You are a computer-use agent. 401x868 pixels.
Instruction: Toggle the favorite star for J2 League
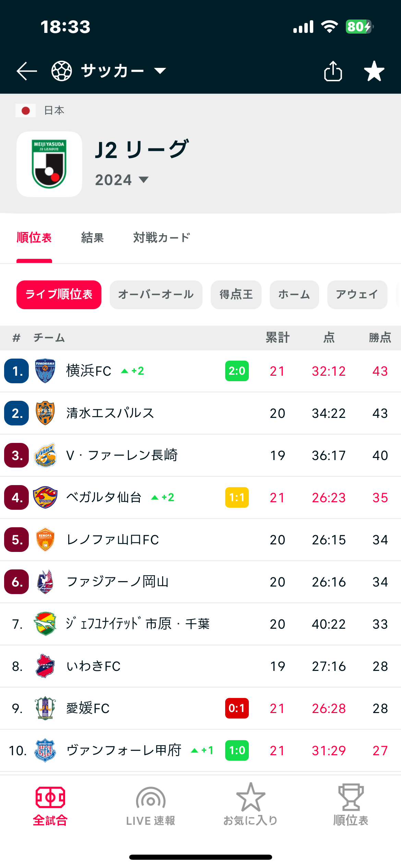coord(374,71)
